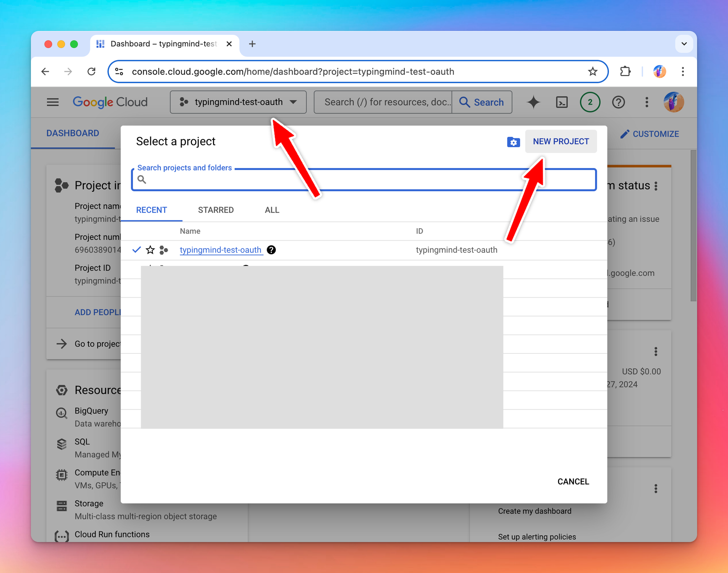Open the billing card three-dot menu
Viewport: 728px width, 573px height.
click(x=656, y=352)
